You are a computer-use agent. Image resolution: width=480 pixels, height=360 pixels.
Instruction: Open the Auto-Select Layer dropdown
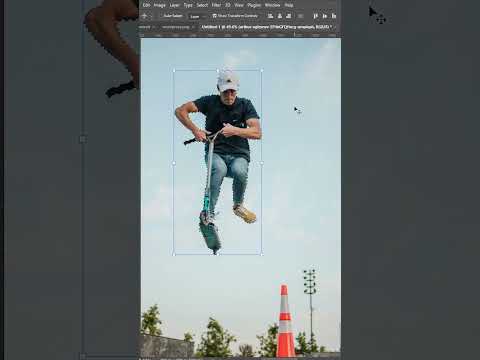pyautogui.click(x=197, y=16)
